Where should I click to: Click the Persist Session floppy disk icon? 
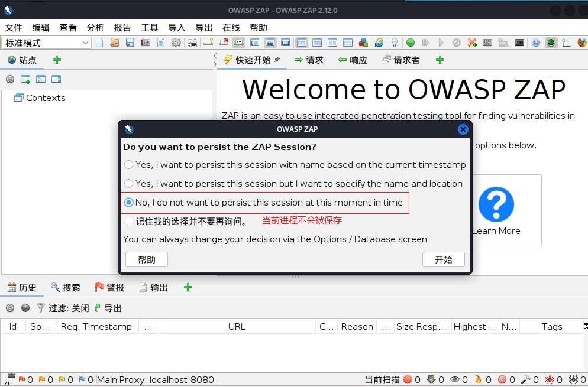130,43
